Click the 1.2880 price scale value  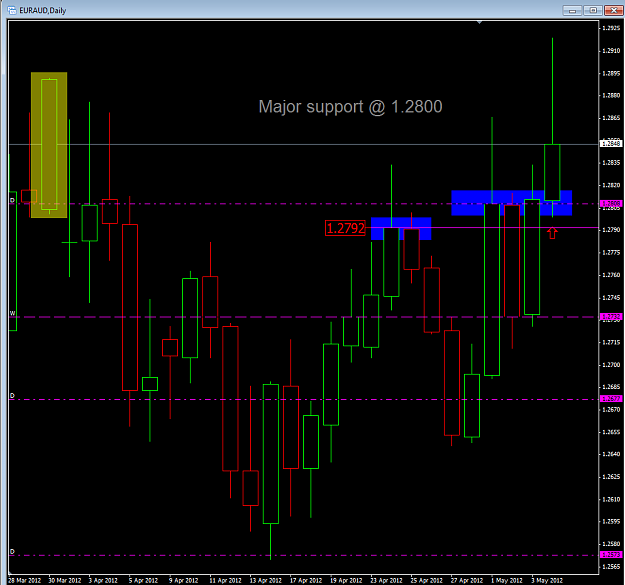[611, 95]
